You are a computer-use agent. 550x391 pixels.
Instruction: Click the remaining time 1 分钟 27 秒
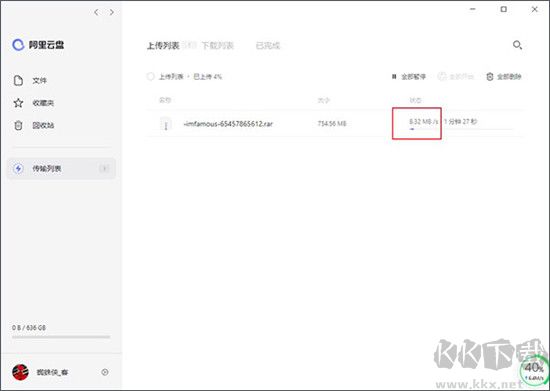coord(461,122)
